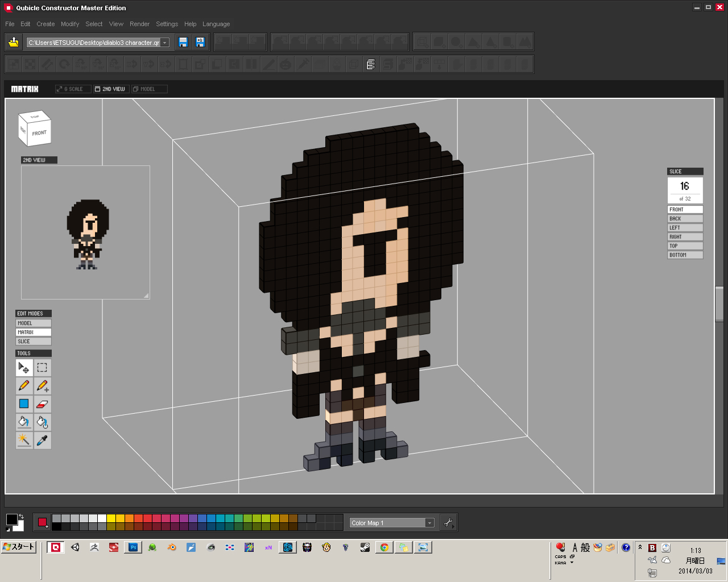728x582 pixels.
Task: Click the MODEL button in matrix header
Action: coord(149,89)
